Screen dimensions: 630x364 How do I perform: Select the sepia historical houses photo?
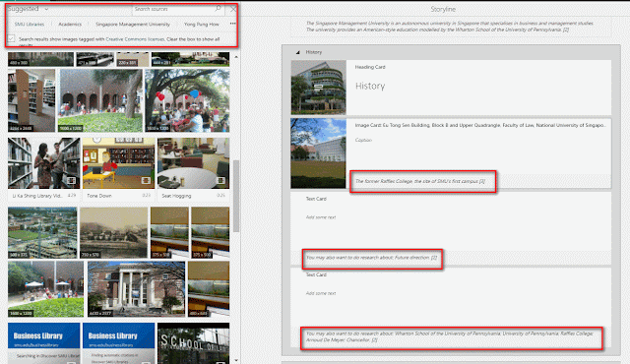coord(114,233)
